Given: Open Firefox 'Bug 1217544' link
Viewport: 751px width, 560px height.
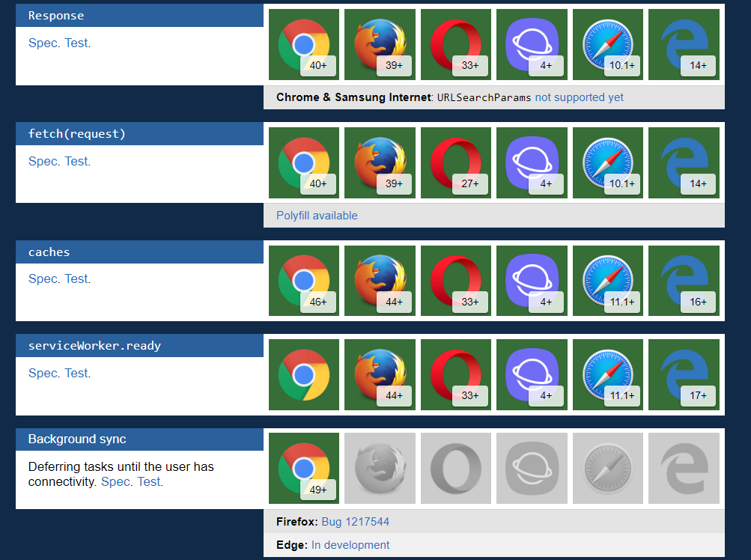Looking at the screenshot, I should [356, 522].
